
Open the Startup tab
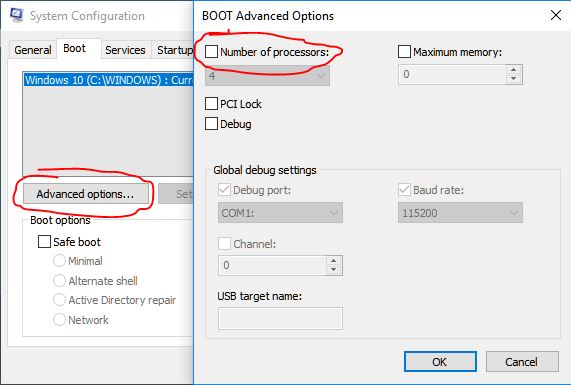click(174, 50)
